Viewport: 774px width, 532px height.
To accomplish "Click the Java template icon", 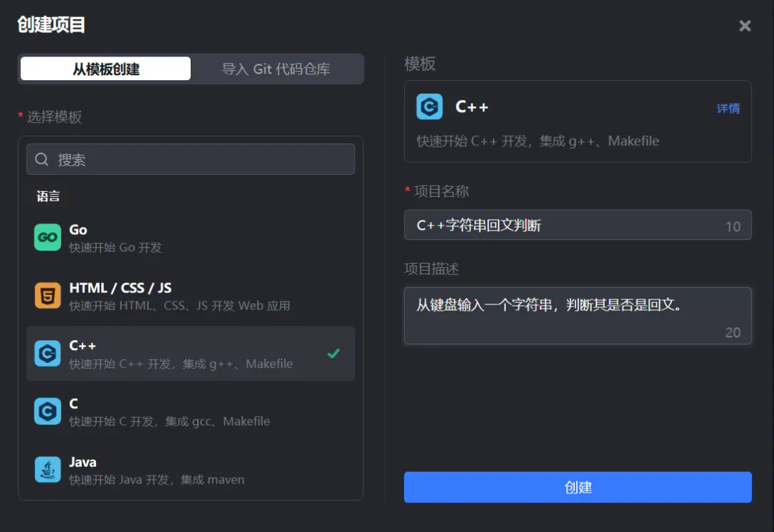I will [x=47, y=470].
